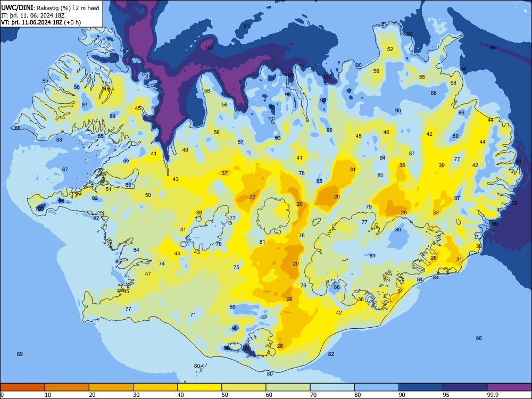Image resolution: width=532 pixels, height=399 pixels.
Task: Click the pale green 60–70 legend swatch
Action: tap(288, 387)
